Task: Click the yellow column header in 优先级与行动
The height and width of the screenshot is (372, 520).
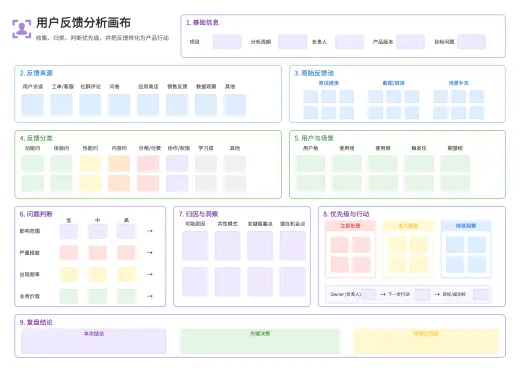Action: click(x=408, y=226)
